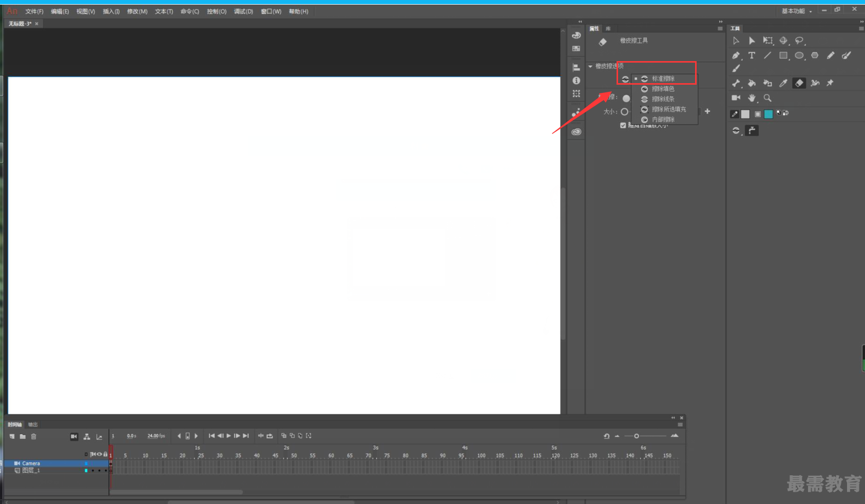Pick the Subselection tool
The width and height of the screenshot is (865, 504).
(x=752, y=41)
